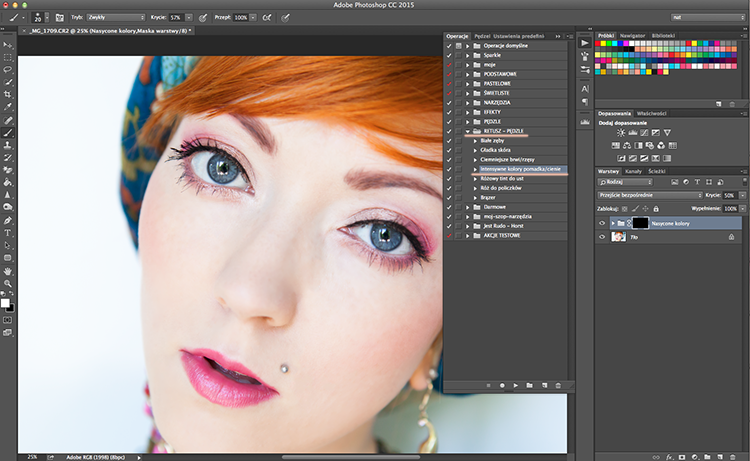Screen dimensions: 750x461
Task: Add Color Balance adjustment scales icon
Action: point(627,145)
